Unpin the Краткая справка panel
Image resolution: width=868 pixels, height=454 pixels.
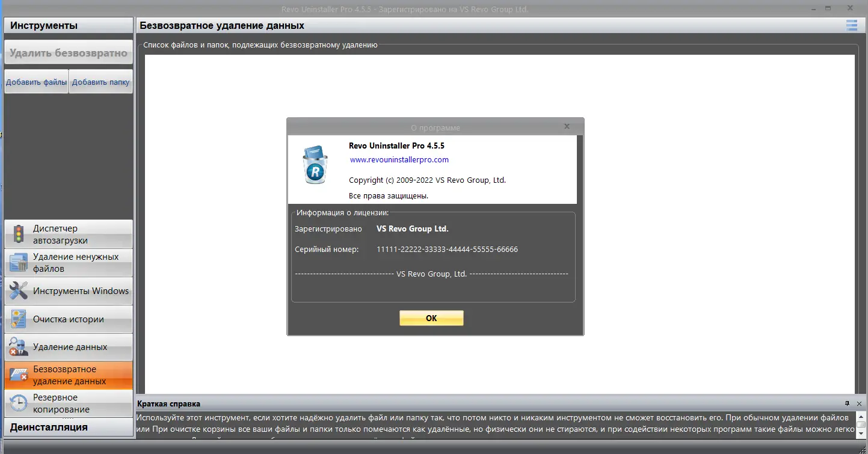coord(848,403)
